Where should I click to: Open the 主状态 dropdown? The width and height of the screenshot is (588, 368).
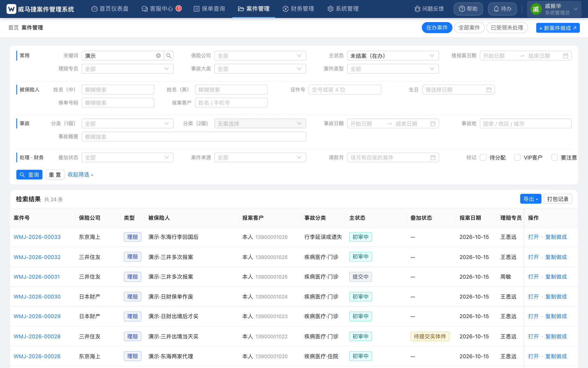(393, 56)
